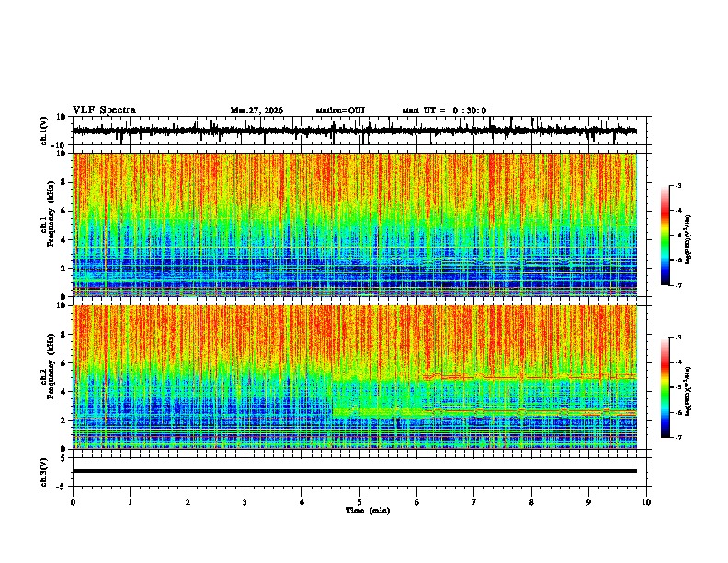Click the "ch.1(V)" waveform axis label
Viewport: 728px width, 563px height.
click(x=44, y=131)
